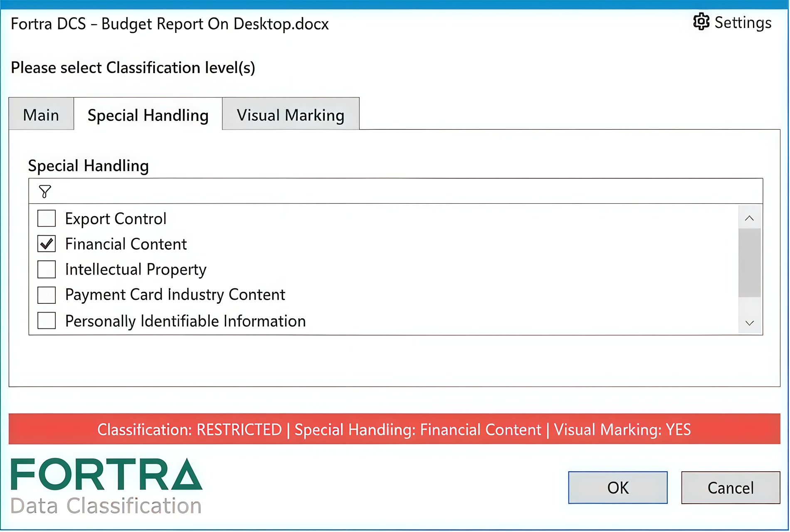Enable Payment Card Industry Content checkbox

pyautogui.click(x=47, y=295)
